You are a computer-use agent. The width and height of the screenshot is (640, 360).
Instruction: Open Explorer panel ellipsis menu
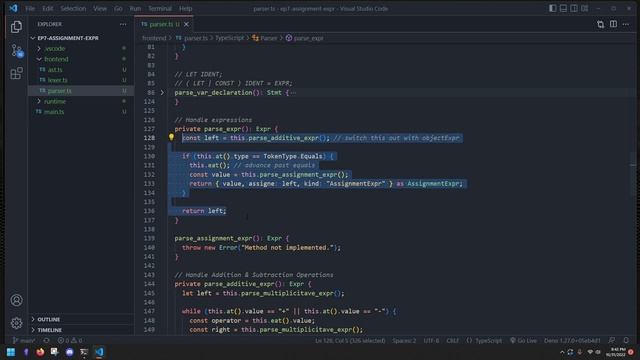[123, 24]
